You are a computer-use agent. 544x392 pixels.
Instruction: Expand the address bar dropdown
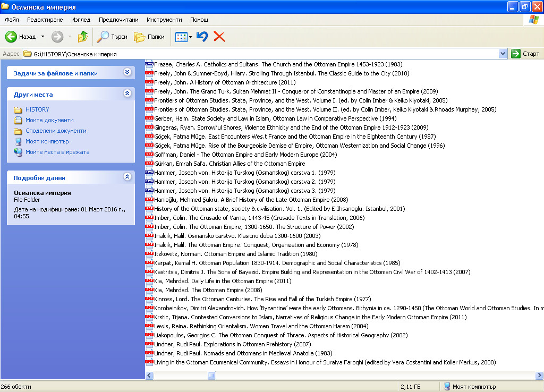[503, 54]
